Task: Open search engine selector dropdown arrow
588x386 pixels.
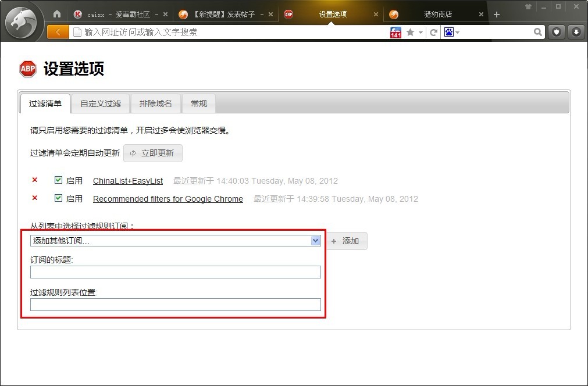Action: (458, 33)
